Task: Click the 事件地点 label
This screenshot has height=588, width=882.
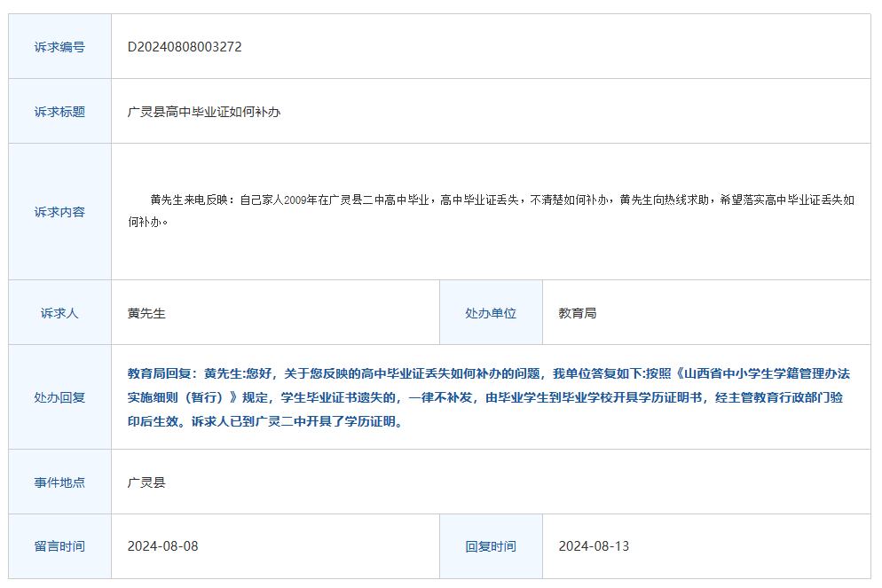Action: tap(59, 482)
